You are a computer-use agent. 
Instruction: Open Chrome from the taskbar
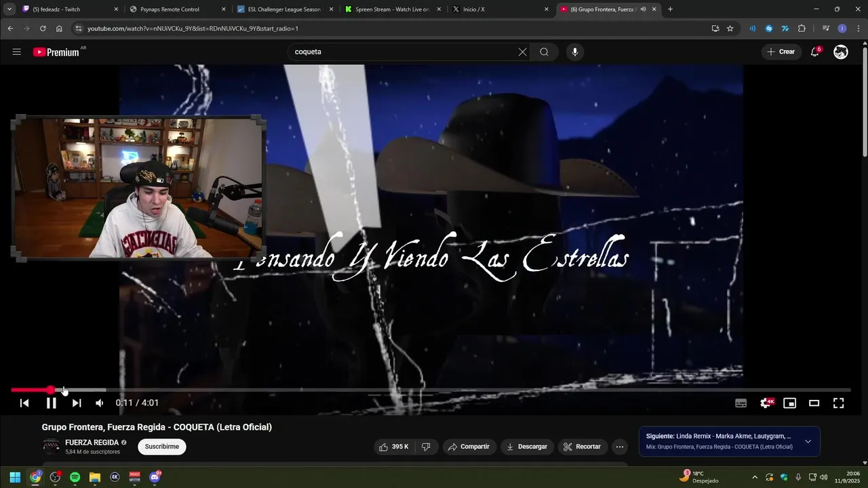click(35, 477)
